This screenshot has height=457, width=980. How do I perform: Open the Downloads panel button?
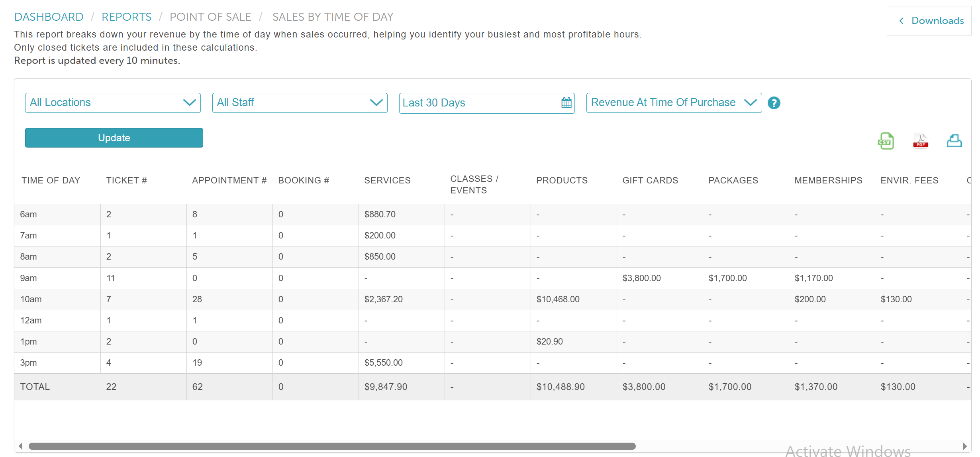pos(937,21)
